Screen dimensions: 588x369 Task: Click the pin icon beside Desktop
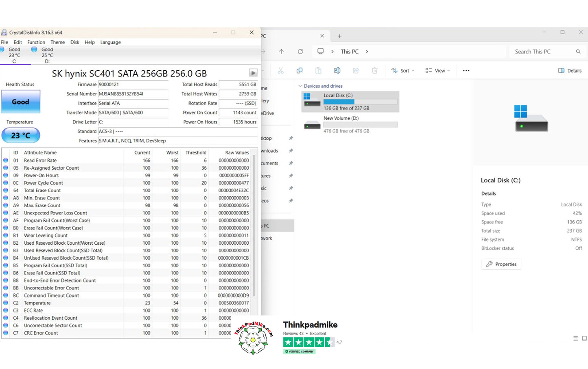click(291, 138)
